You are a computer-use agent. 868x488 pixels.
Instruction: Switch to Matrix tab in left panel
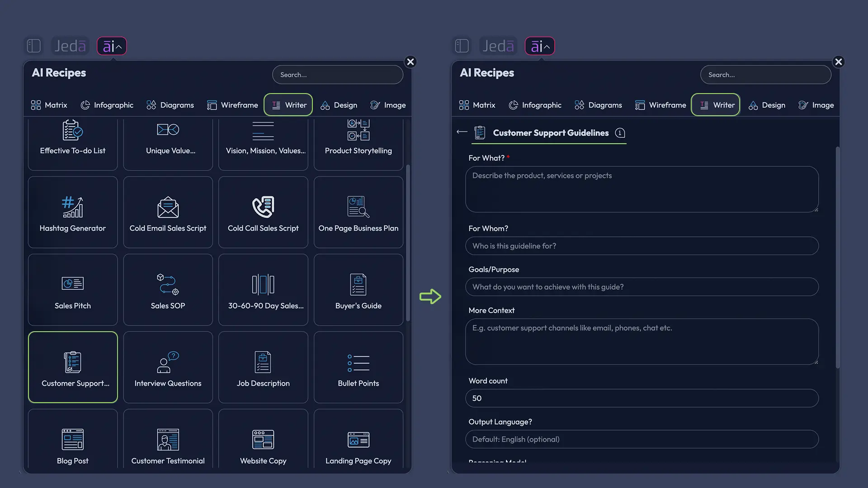tap(49, 105)
